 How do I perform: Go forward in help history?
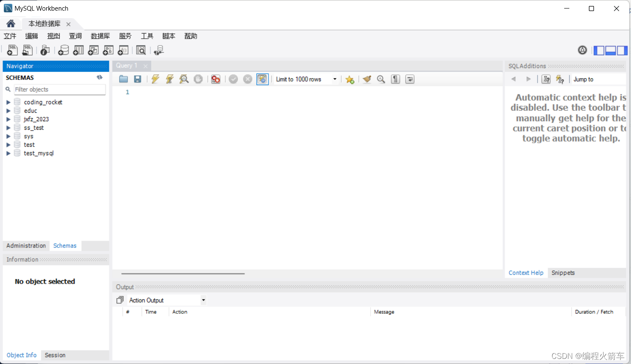528,79
